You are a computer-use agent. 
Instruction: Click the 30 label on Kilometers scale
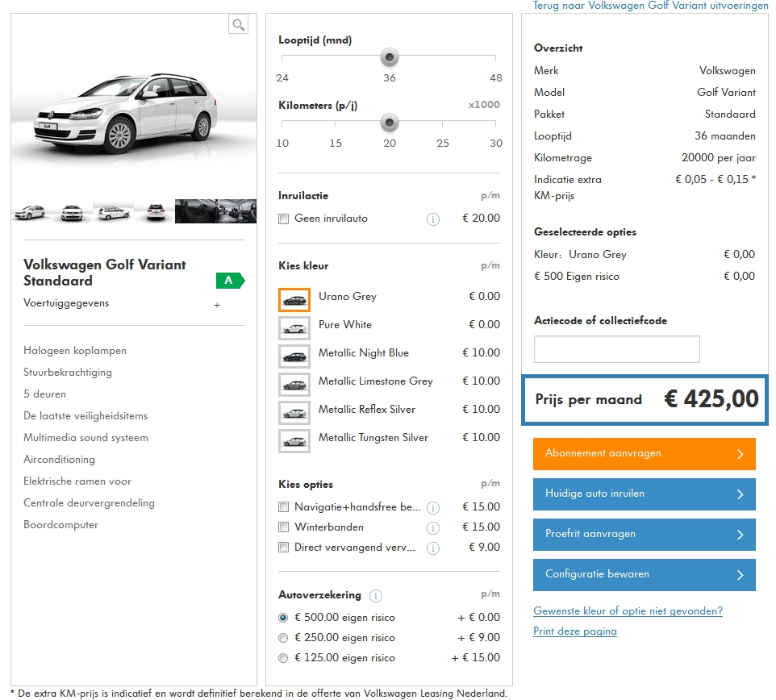click(x=496, y=143)
